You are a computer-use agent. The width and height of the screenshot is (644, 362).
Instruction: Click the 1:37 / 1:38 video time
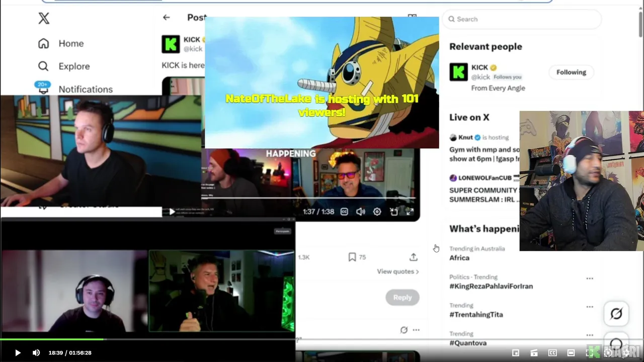coord(318,212)
